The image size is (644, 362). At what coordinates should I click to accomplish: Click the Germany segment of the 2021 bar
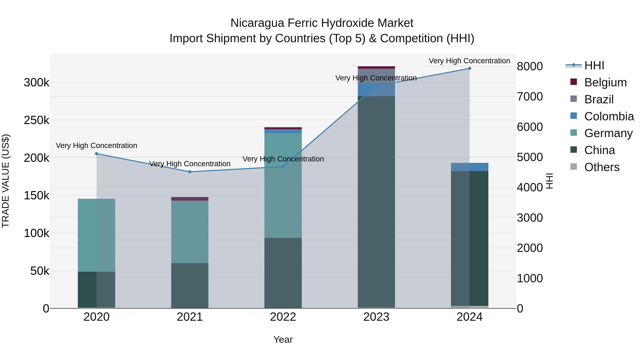190,232
